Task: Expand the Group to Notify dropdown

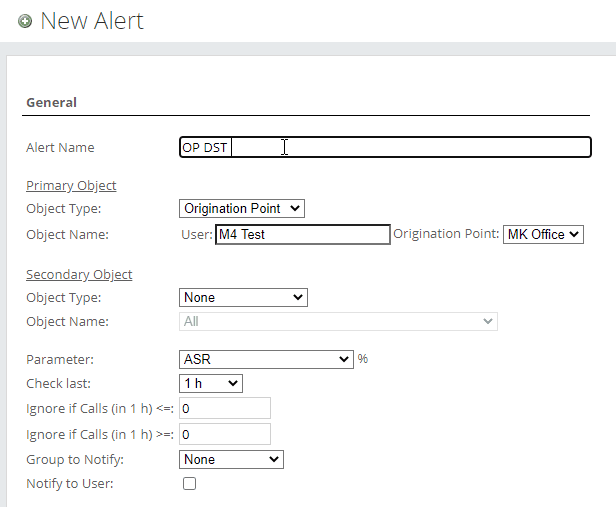Action: pos(231,459)
